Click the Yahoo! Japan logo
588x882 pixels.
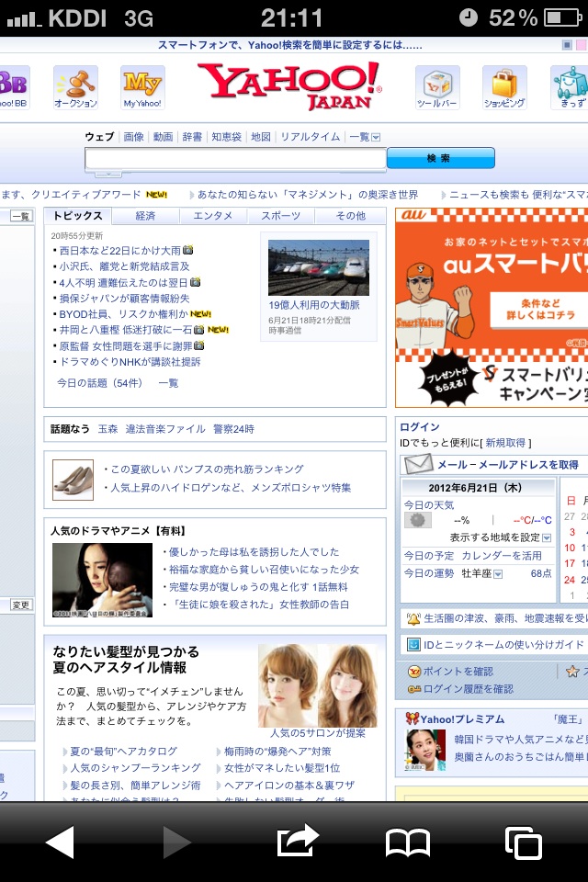click(x=289, y=85)
